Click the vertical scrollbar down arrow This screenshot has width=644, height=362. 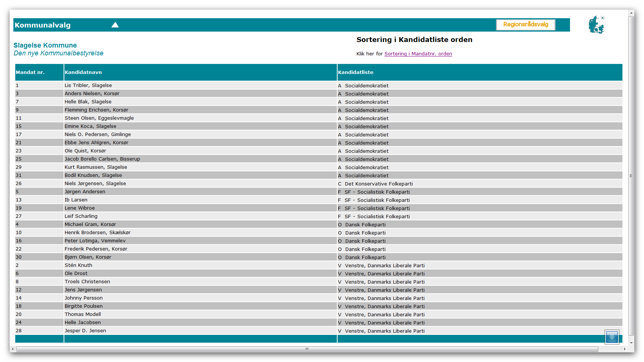point(631,343)
